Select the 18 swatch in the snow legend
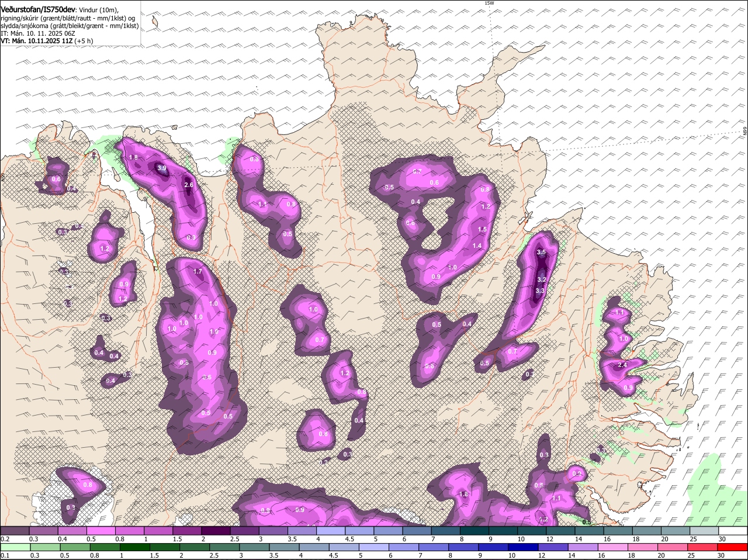This screenshot has width=748, height=560. [x=646, y=530]
